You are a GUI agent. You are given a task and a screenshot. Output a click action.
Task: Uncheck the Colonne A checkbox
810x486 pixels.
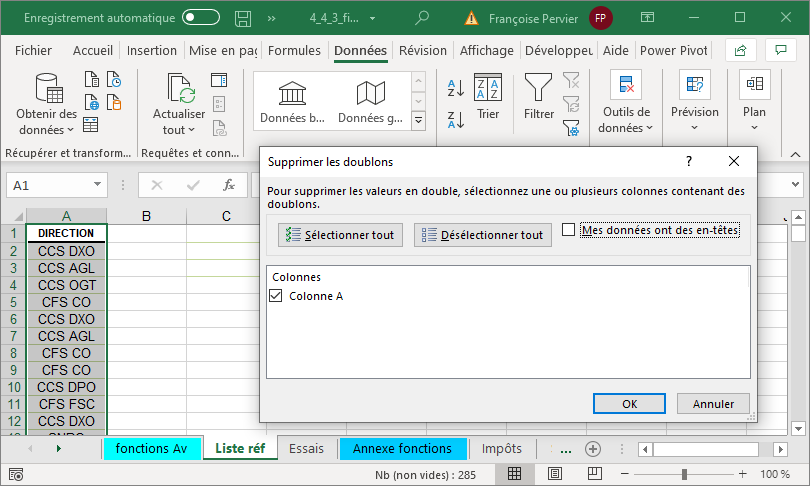276,296
